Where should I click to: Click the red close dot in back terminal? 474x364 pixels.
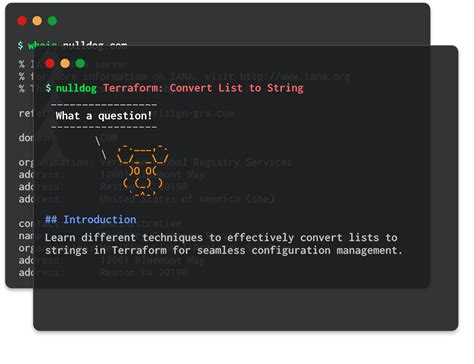pyautogui.click(x=22, y=21)
